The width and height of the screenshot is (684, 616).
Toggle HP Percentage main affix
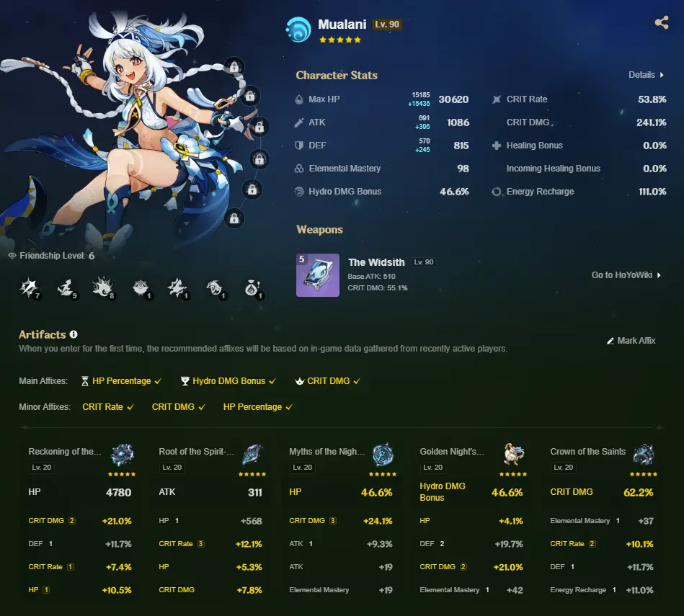121,381
